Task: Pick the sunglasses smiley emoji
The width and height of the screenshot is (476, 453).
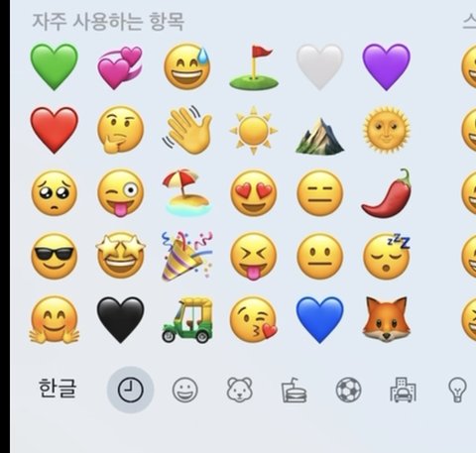Action: point(55,257)
